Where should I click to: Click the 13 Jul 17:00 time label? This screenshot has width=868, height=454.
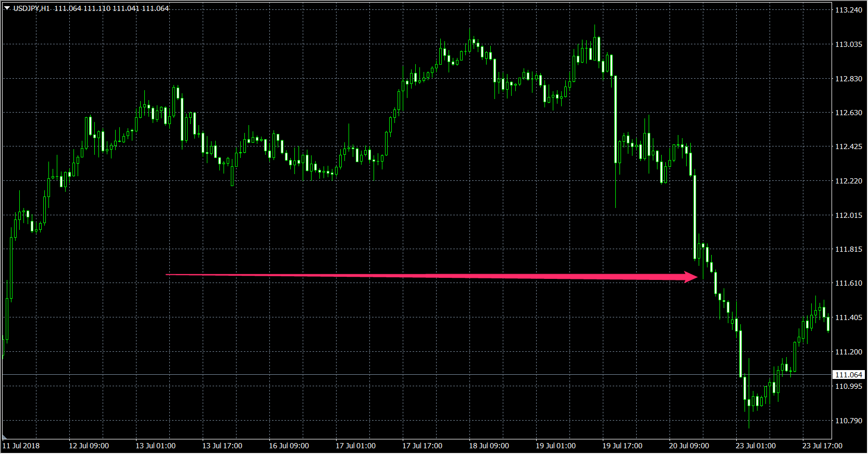[222, 446]
